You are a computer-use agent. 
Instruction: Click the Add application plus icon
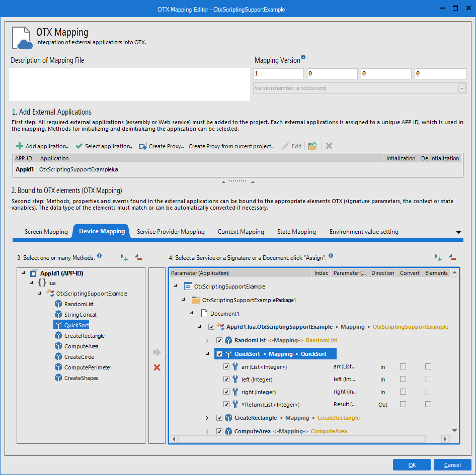point(20,146)
